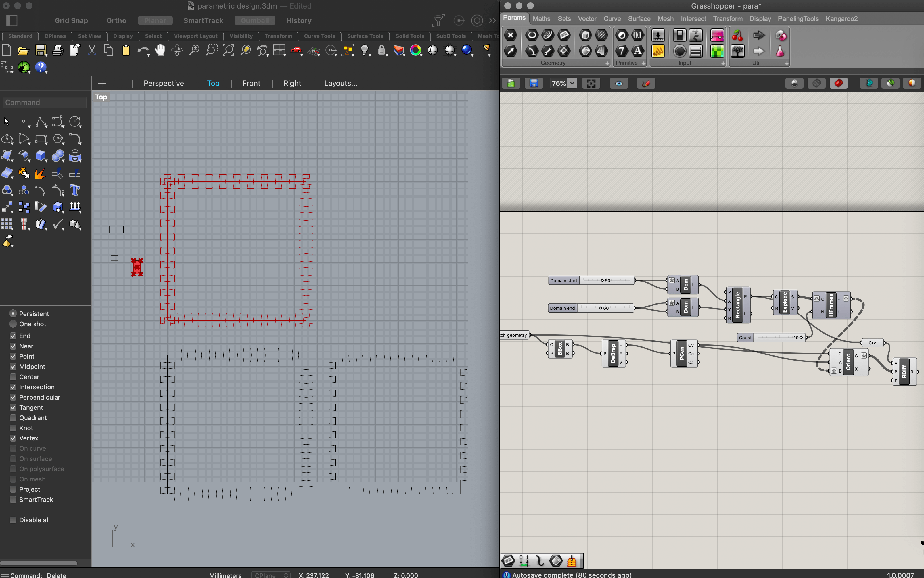Open the color wheel object properties icon
Image resolution: width=924 pixels, height=578 pixels.
point(416,50)
